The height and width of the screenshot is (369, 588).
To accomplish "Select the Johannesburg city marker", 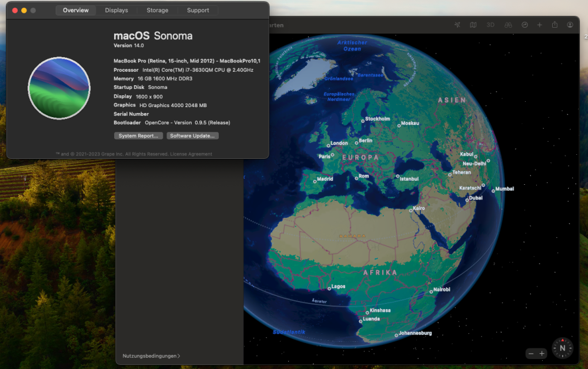I will coord(396,335).
